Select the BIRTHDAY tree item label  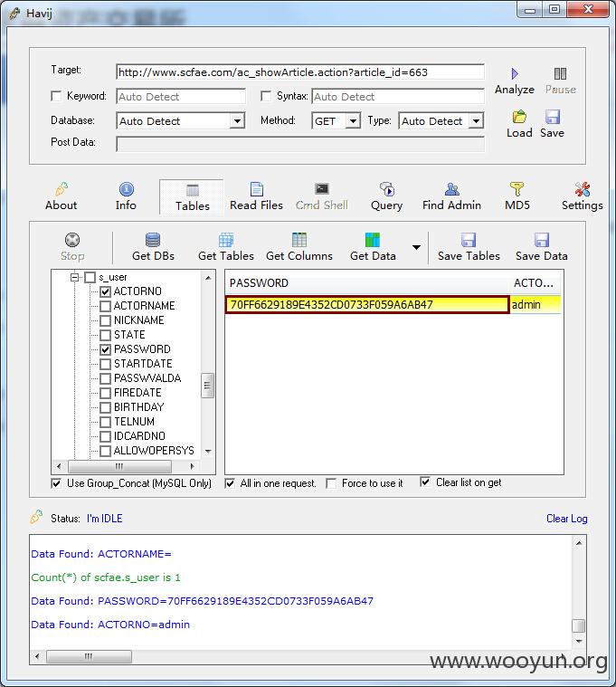(x=138, y=407)
